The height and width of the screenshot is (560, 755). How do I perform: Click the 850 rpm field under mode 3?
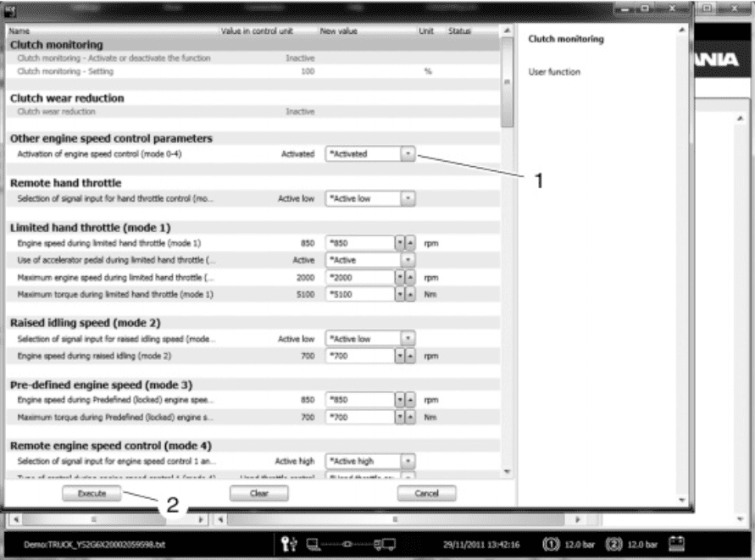click(x=360, y=401)
